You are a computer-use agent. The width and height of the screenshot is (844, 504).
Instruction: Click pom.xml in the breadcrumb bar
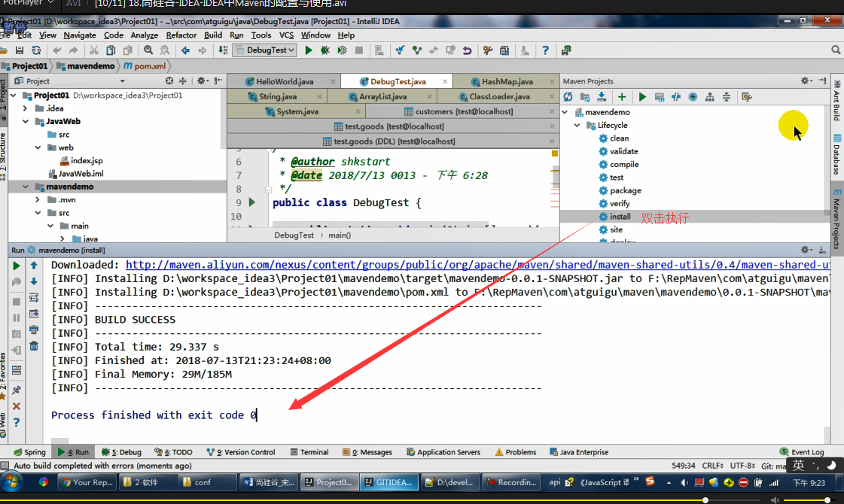point(145,65)
